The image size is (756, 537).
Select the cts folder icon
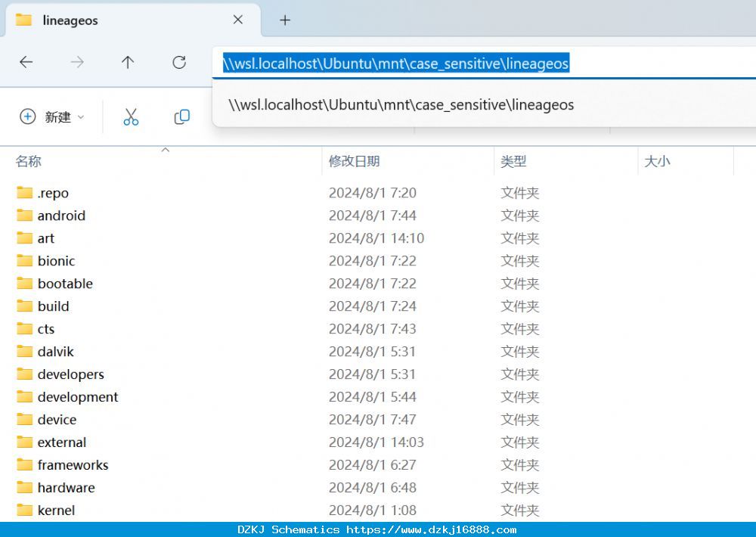click(24, 328)
